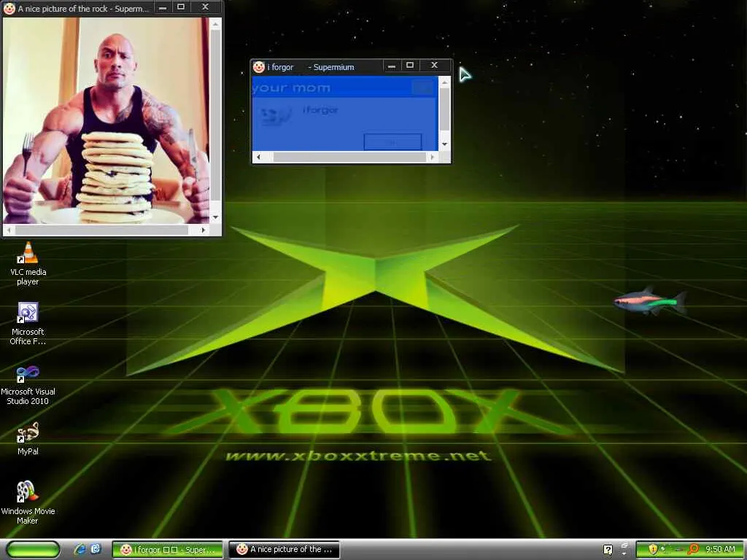The width and height of the screenshot is (747, 560).
Task: Click horizontal scrollbar thumb in rock picture window
Action: click(x=101, y=230)
